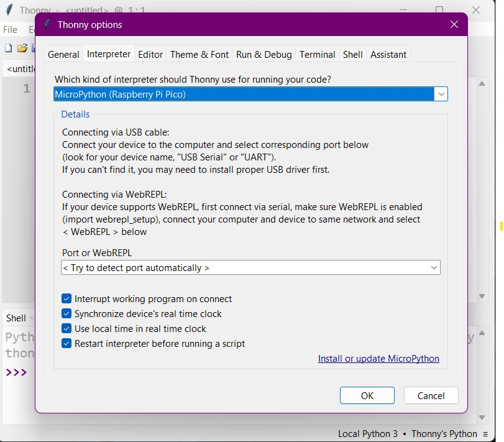Click Shell scrollbar up arrow
This screenshot has width=504, height=442.
pos(482,333)
